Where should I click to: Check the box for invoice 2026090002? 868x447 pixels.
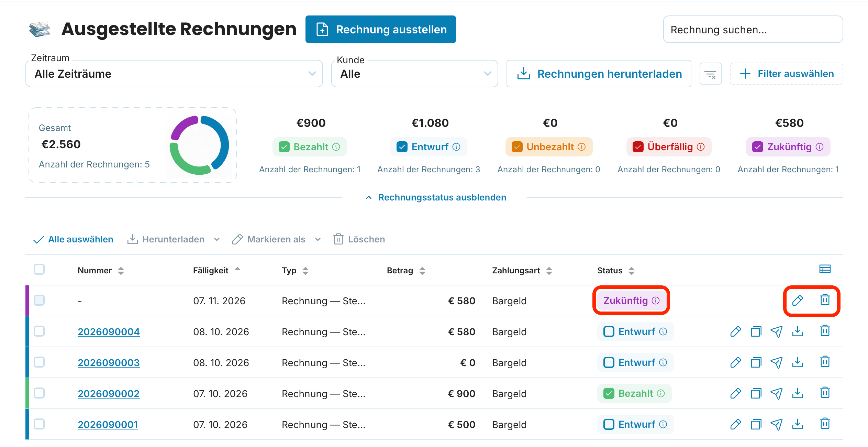pos(39,393)
